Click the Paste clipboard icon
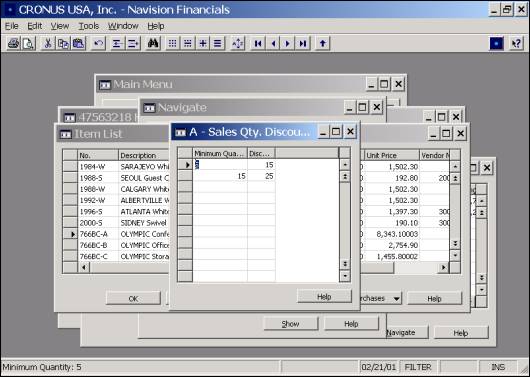530x377 pixels. 78,43
